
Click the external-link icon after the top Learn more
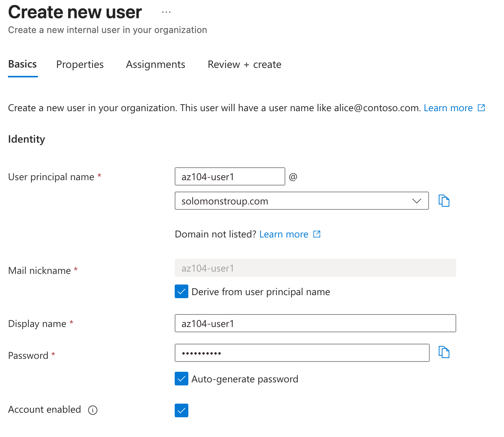click(x=481, y=108)
